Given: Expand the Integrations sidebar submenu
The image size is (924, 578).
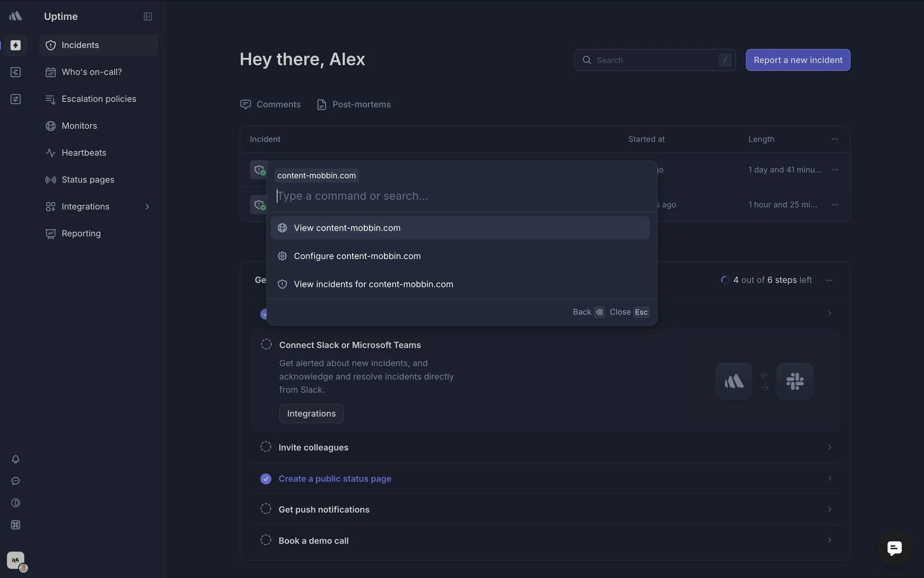Looking at the screenshot, I should click(147, 207).
